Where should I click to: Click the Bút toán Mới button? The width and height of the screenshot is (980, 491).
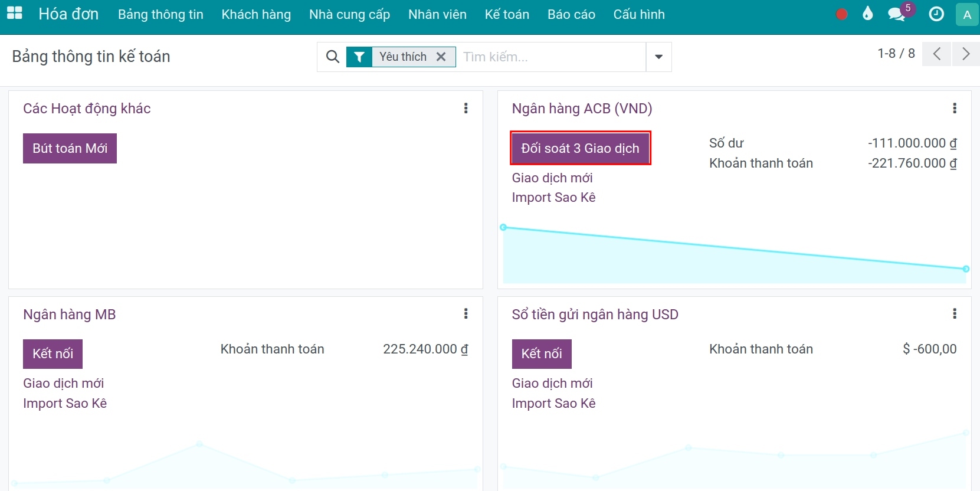pyautogui.click(x=70, y=148)
